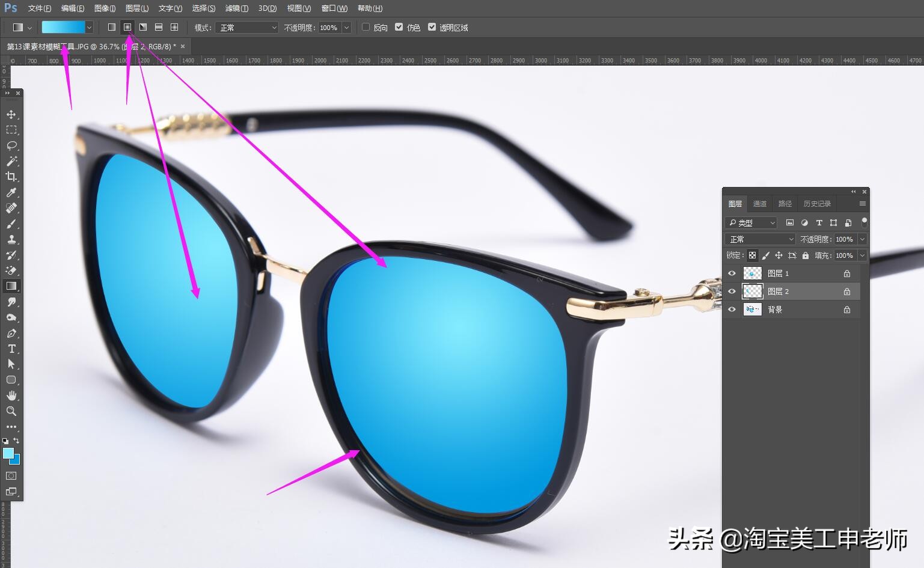The height and width of the screenshot is (568, 924).
Task: Switch to the 通道 (Channels) tab
Action: [760, 204]
